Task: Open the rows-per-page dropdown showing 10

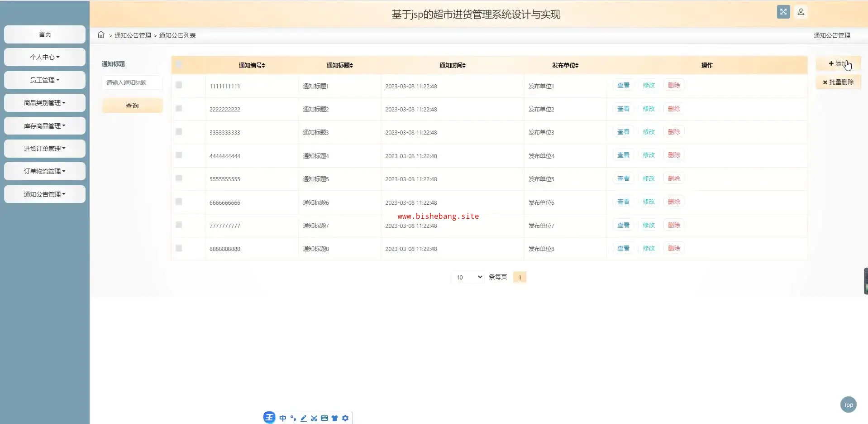Action: [468, 277]
